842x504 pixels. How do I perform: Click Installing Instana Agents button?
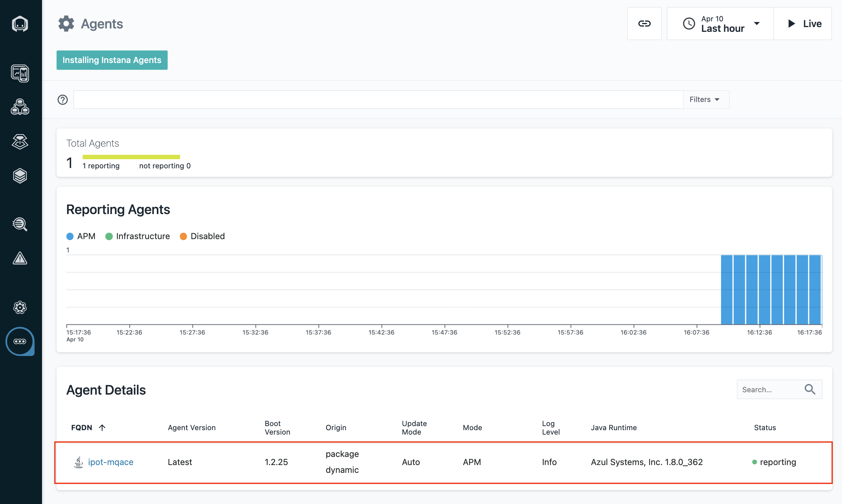tap(112, 60)
